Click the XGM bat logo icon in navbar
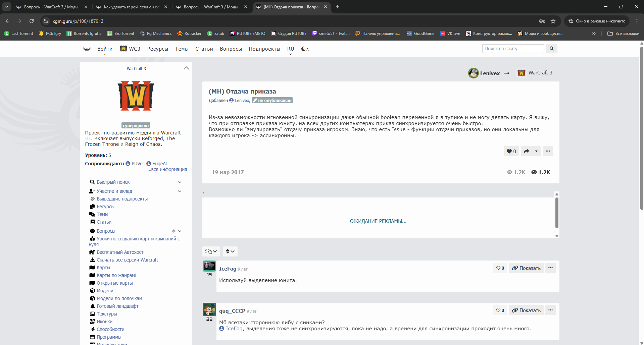644x345 pixels. [x=87, y=49]
